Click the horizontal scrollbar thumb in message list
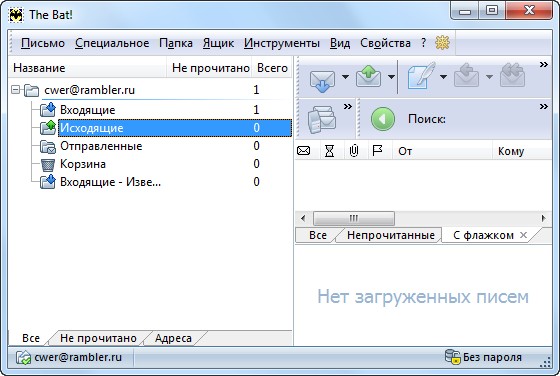The width and height of the screenshot is (560, 376). point(354,218)
